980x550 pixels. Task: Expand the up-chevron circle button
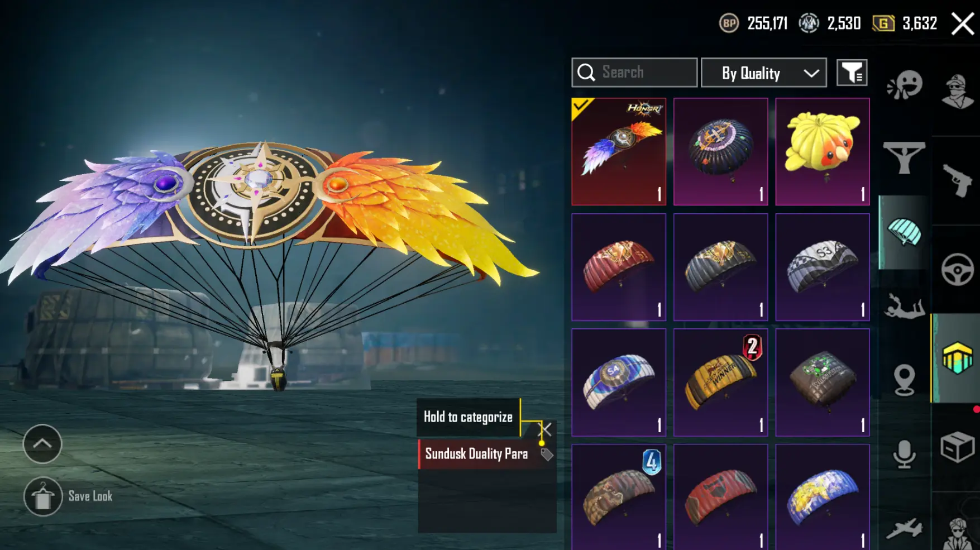(x=42, y=444)
